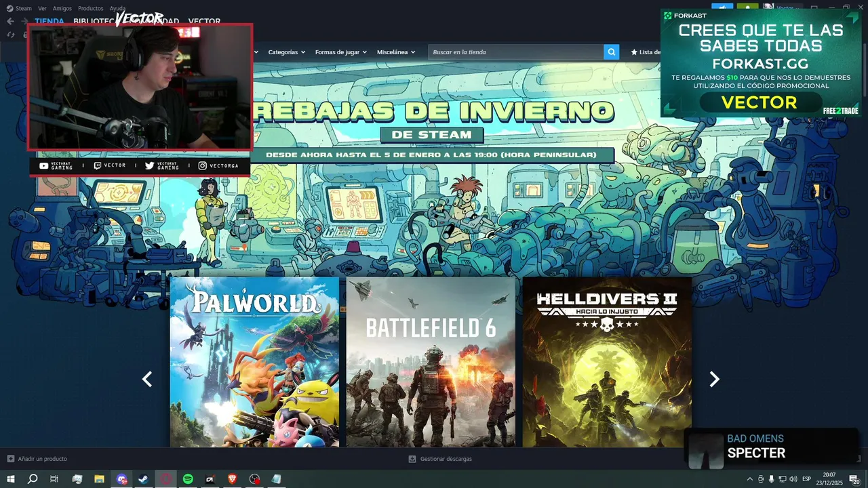Click the green Steam notifications bell
Screen dimensions: 868x488
point(747,7)
